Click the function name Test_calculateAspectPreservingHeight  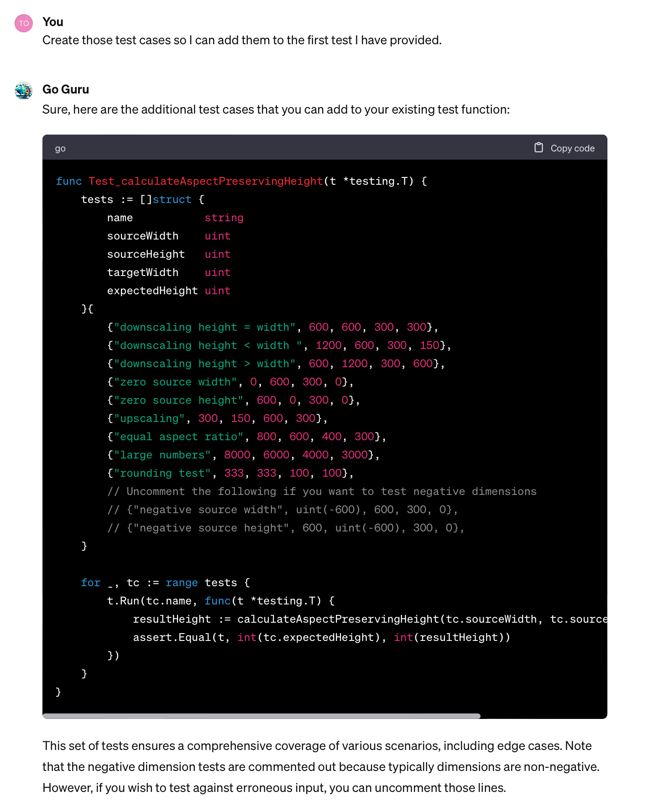click(206, 181)
